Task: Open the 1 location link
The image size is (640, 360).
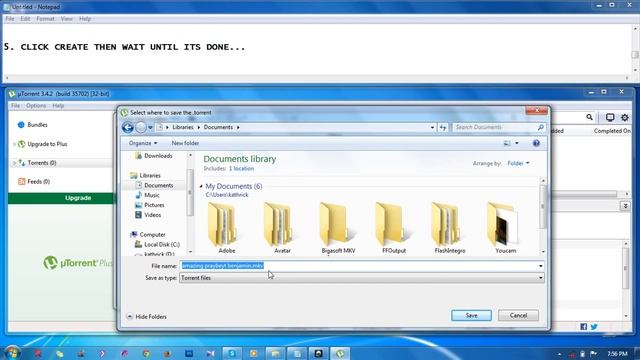Action: tap(241, 169)
